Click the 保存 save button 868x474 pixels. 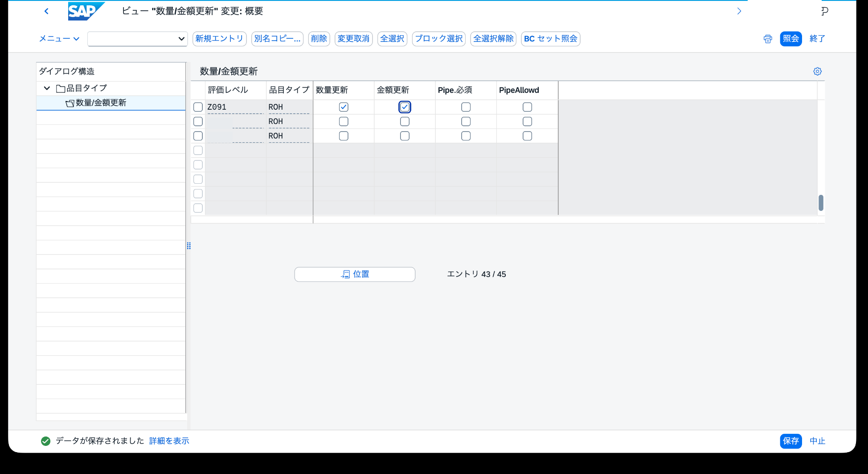(x=790, y=441)
